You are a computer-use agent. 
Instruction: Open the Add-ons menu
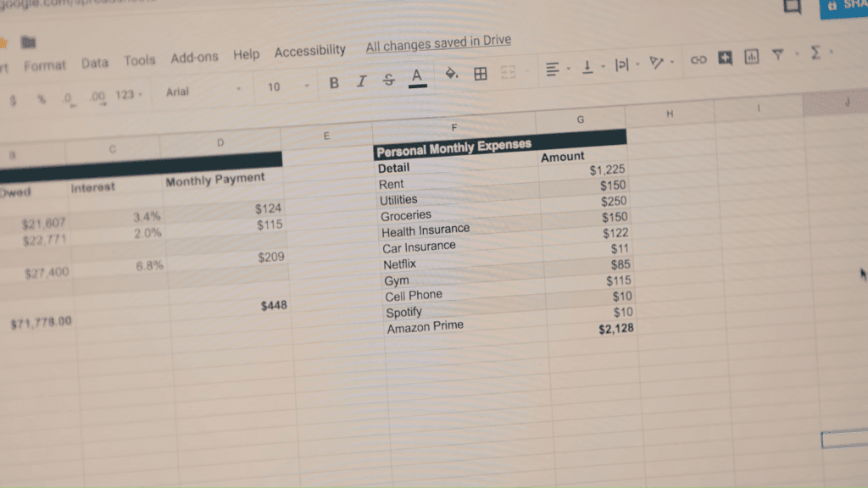[x=194, y=58]
